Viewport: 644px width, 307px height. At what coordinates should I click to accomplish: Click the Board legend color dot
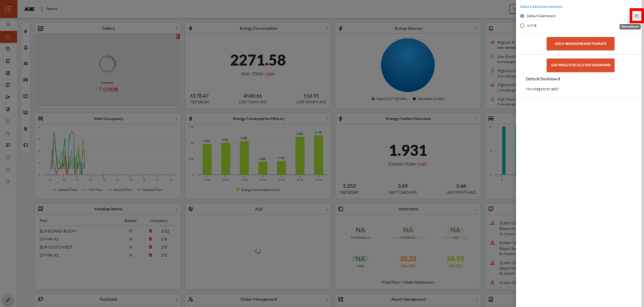(372, 99)
